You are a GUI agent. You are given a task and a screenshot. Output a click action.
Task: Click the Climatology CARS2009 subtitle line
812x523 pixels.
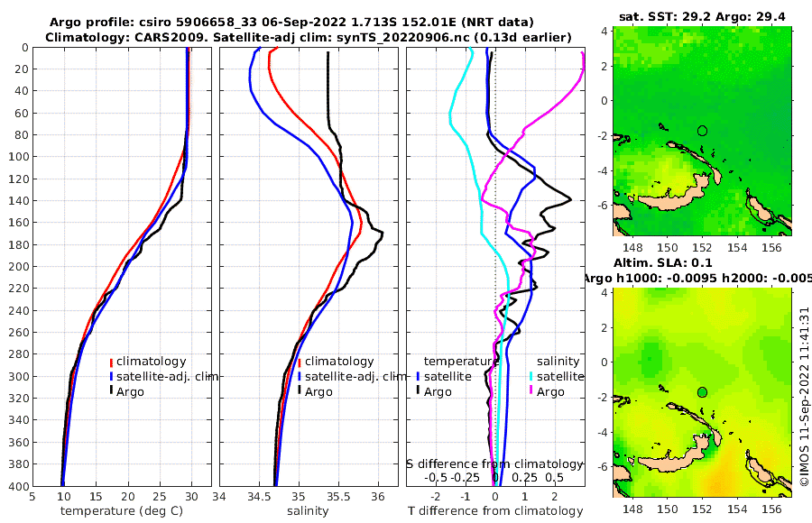pyautogui.click(x=309, y=37)
